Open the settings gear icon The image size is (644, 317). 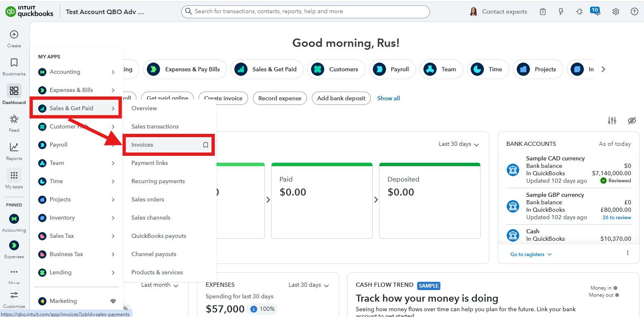click(616, 12)
